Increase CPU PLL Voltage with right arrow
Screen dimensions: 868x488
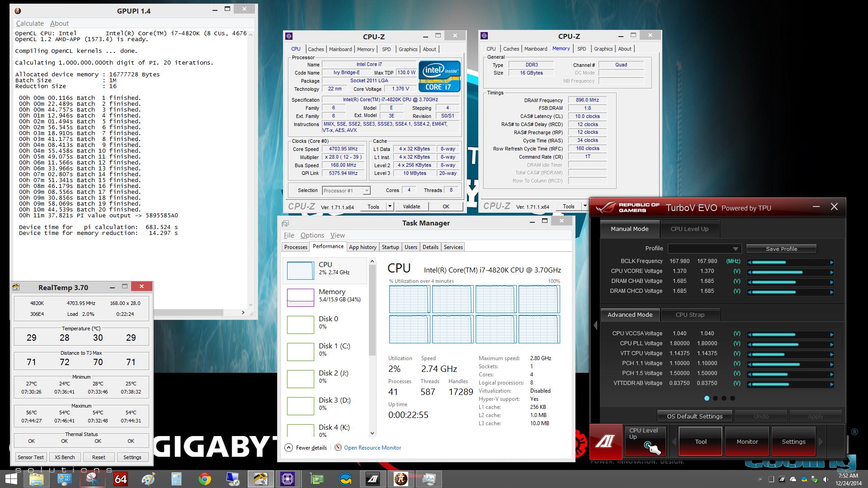(831, 344)
